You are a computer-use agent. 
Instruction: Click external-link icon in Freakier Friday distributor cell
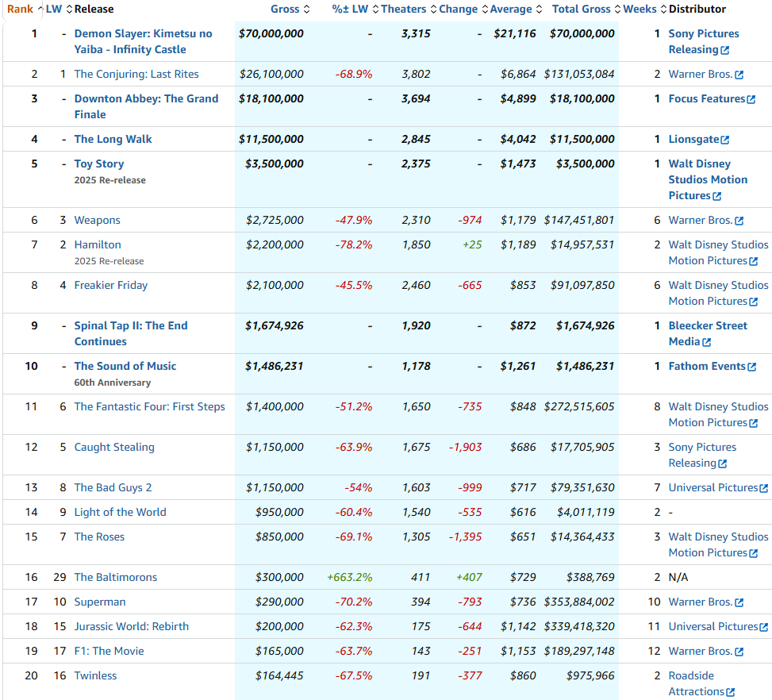pyautogui.click(x=753, y=302)
